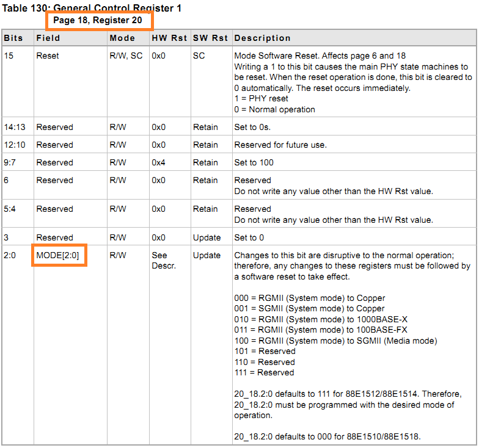The height and width of the screenshot is (448, 479).
Task: Click the 'Bits' column header
Action: click(x=13, y=38)
